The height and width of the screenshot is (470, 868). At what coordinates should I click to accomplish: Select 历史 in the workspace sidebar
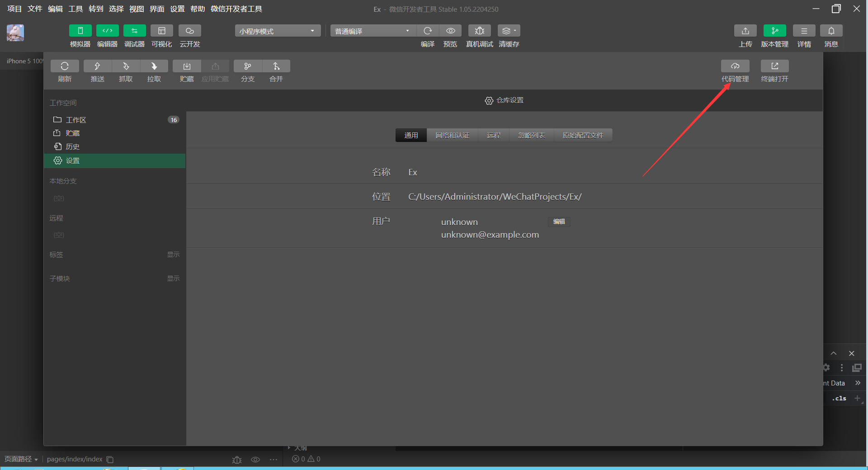pyautogui.click(x=115, y=147)
